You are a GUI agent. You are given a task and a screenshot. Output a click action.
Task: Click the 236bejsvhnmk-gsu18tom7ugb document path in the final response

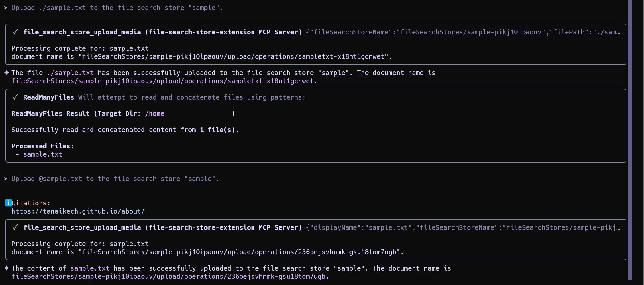[x=169, y=277]
